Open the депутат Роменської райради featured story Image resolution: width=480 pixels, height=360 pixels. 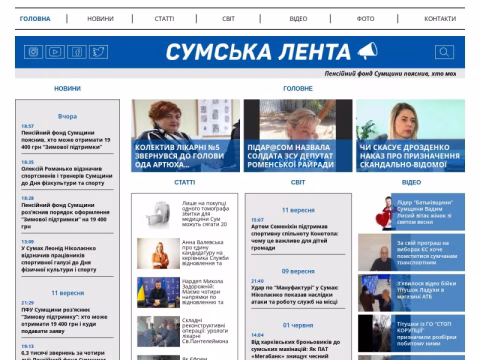(x=298, y=136)
